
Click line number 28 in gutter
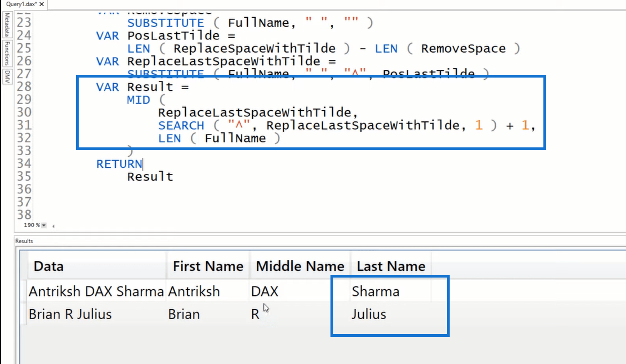[24, 86]
